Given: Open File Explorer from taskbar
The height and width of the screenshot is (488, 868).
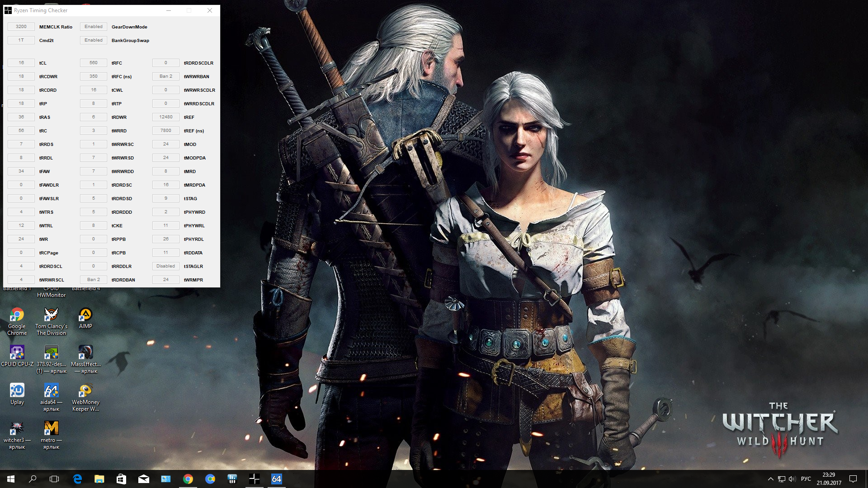Looking at the screenshot, I should click(x=99, y=479).
